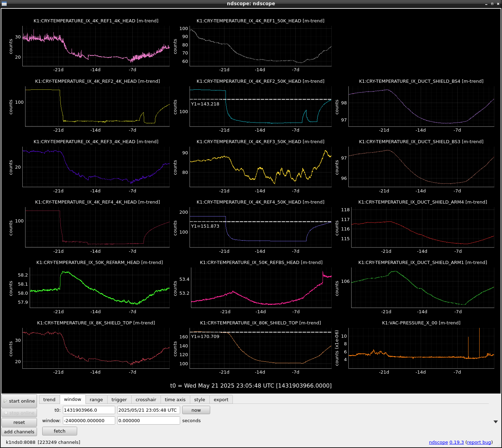This screenshot has height=448, width=502.
Task: Select the DUCT_SHIELD_BS3 plot
Action: coord(421,167)
